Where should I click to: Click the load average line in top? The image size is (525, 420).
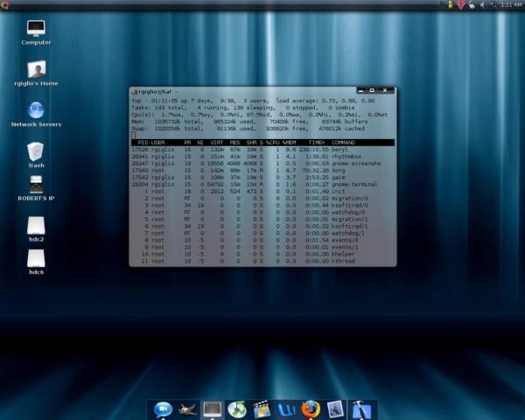254,101
